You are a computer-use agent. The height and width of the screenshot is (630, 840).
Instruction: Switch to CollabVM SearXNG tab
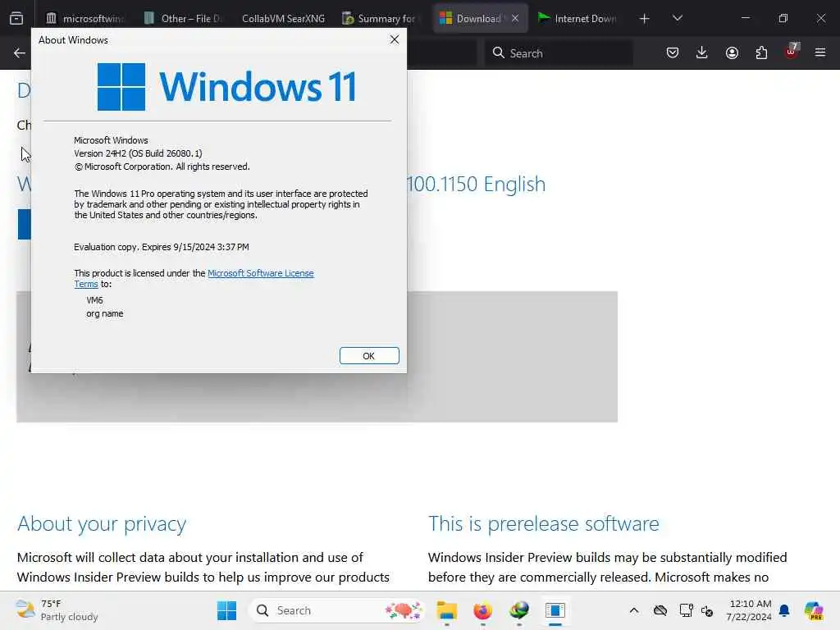pyautogui.click(x=283, y=18)
